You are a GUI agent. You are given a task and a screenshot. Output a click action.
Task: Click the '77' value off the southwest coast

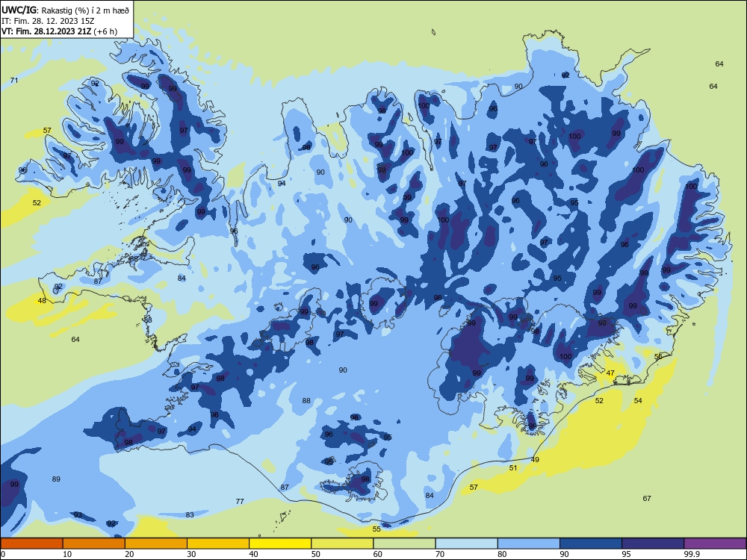click(240, 502)
